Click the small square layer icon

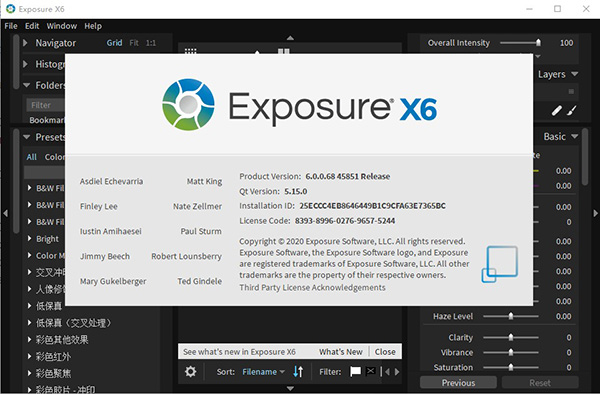point(571,91)
